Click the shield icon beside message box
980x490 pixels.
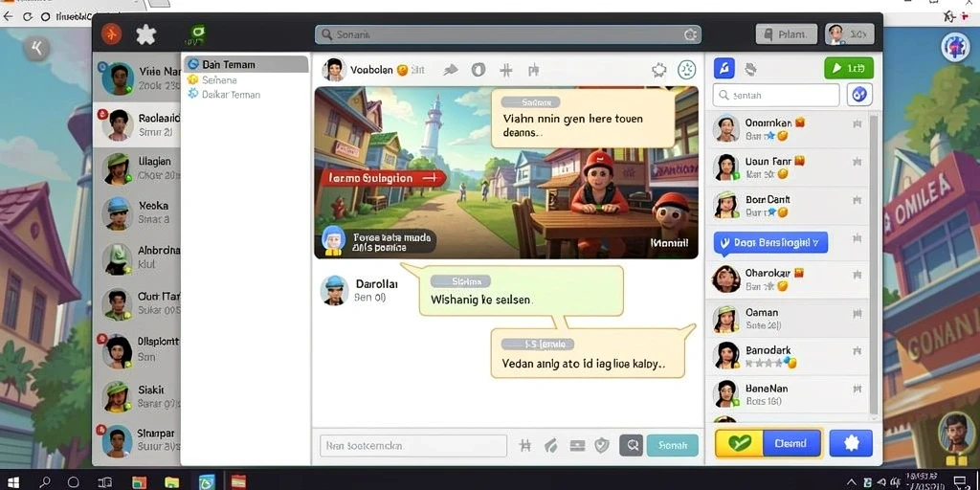[602, 445]
